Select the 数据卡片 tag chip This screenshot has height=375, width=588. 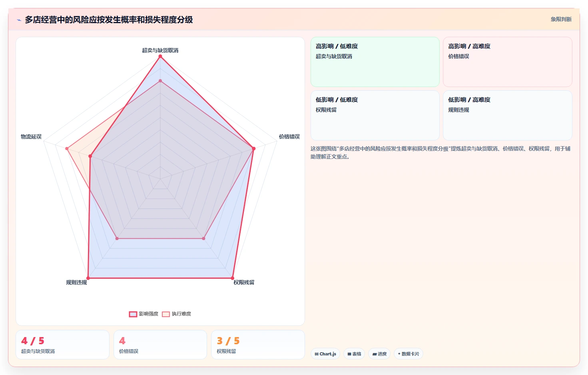coord(409,354)
